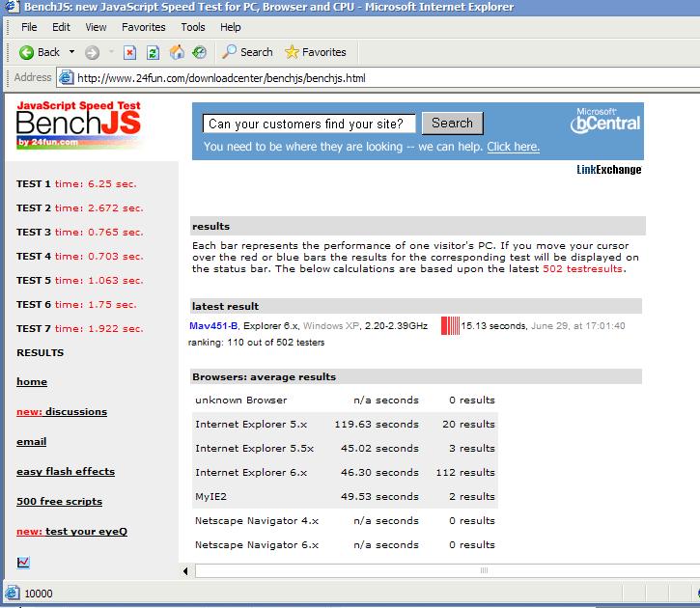The width and height of the screenshot is (700, 608).
Task: Click the page icon in address bar
Action: pos(66,77)
